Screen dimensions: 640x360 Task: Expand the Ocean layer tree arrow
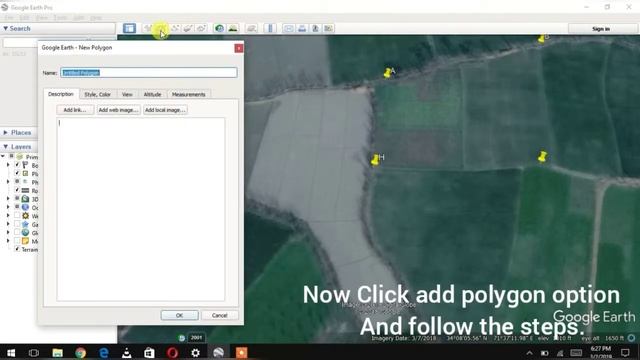(x=8, y=207)
